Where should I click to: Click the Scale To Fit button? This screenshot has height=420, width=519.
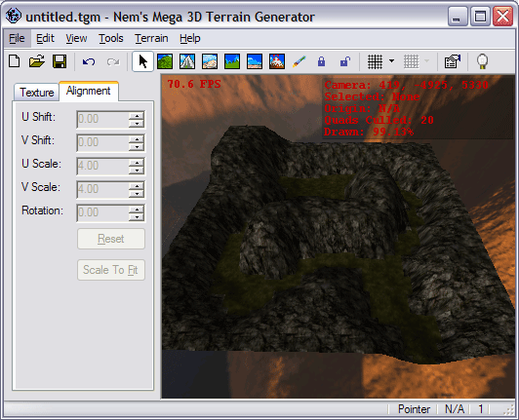[111, 270]
